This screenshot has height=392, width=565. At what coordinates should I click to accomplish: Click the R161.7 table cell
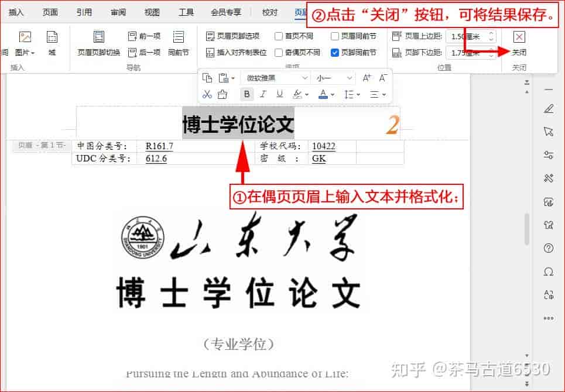(159, 146)
